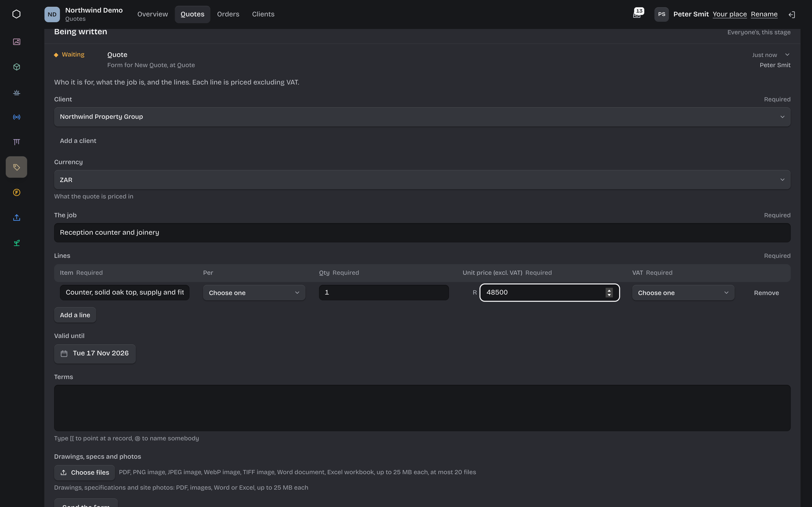Open the seedling plant sidebar icon
This screenshot has height=507, width=812.
tap(16, 243)
